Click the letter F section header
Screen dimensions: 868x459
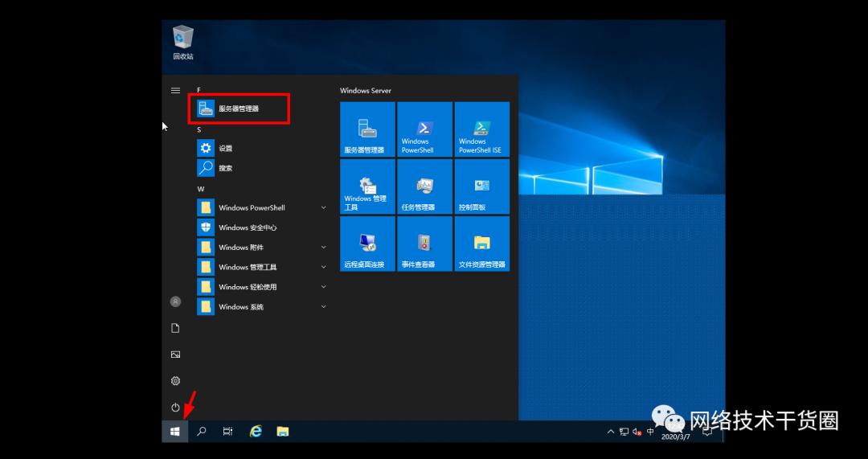tap(199, 90)
